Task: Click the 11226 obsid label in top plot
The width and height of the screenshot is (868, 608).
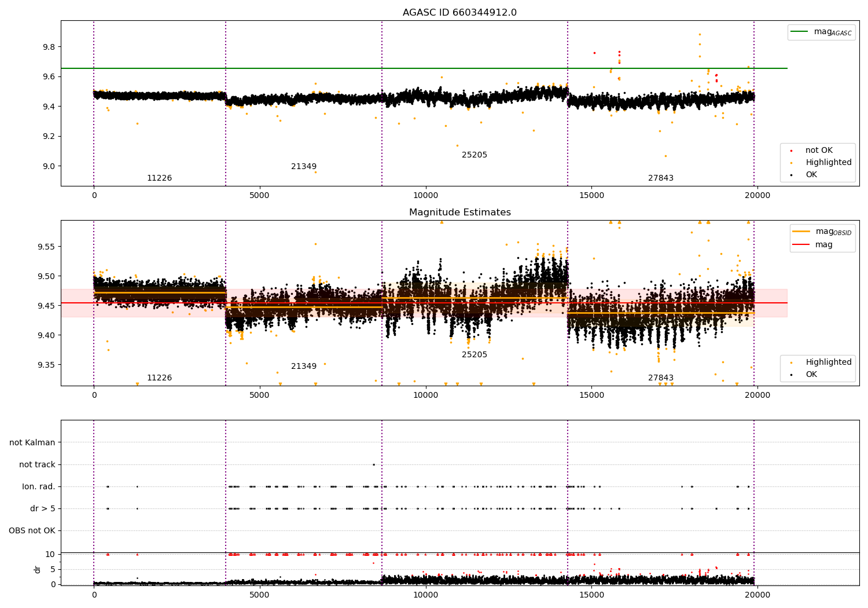Action: (x=159, y=178)
